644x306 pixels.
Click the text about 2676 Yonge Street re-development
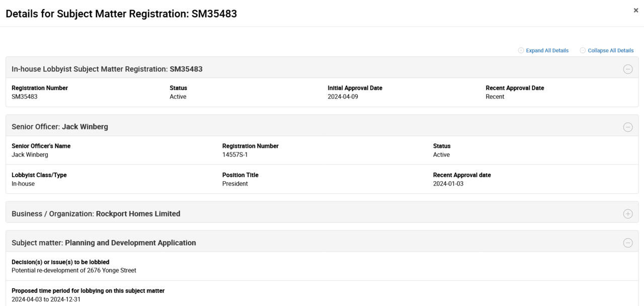[74, 270]
